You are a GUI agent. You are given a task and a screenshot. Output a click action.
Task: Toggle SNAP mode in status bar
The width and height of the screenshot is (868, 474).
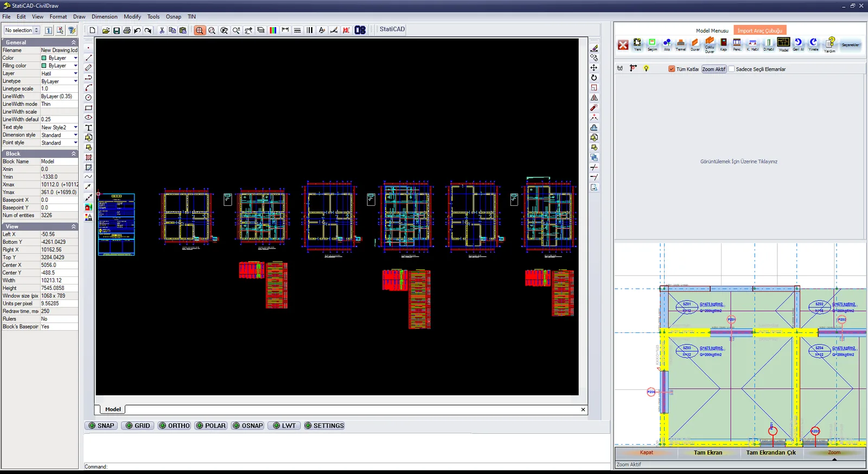pos(101,426)
